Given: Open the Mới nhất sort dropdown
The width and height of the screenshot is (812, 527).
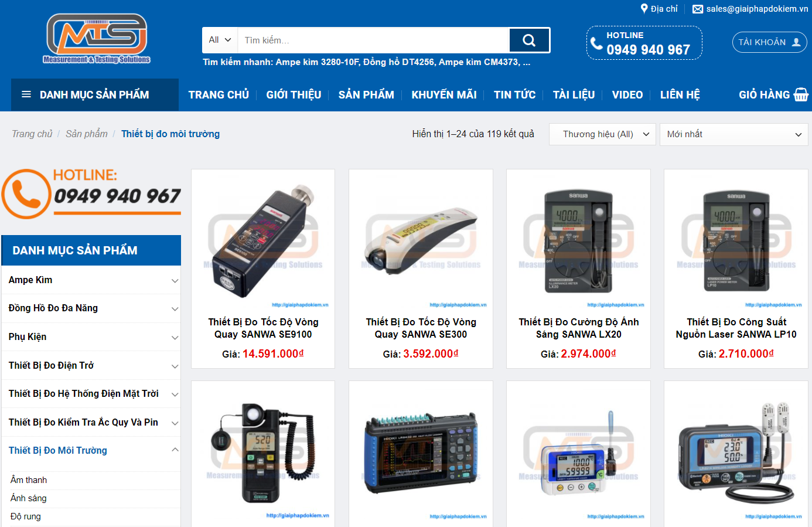Looking at the screenshot, I should 733,134.
